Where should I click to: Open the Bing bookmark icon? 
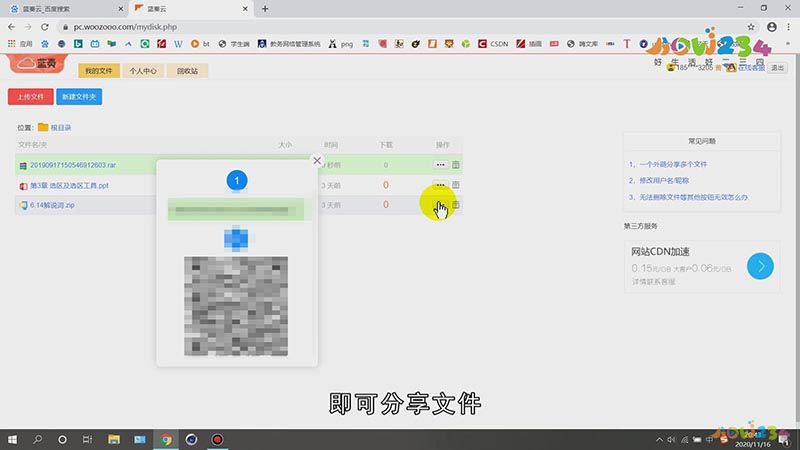[x=78, y=44]
